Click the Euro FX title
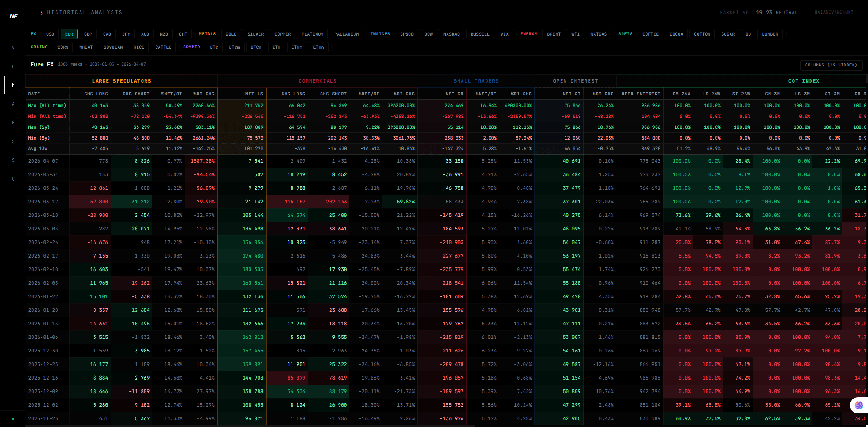This screenshot has width=868, height=427. [x=42, y=65]
